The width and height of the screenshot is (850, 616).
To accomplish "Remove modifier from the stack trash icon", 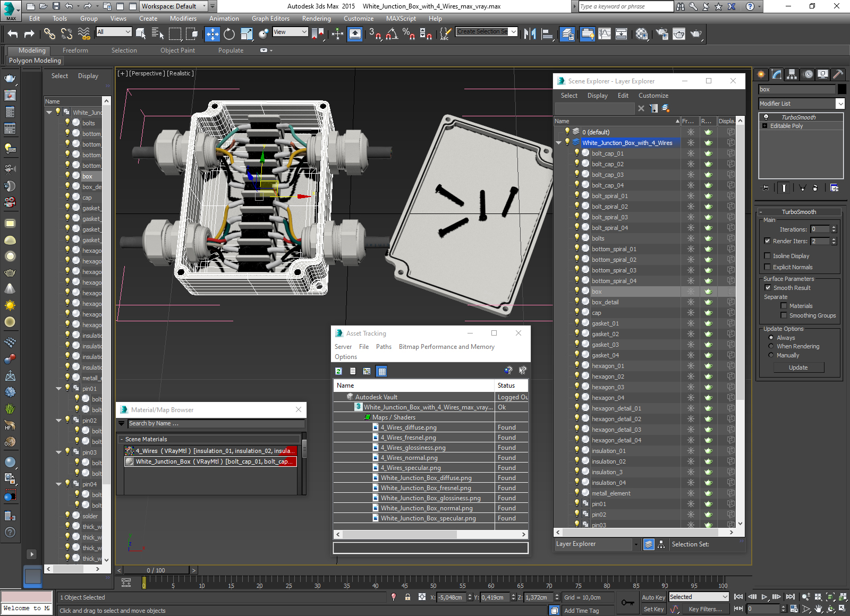I will coord(815,187).
